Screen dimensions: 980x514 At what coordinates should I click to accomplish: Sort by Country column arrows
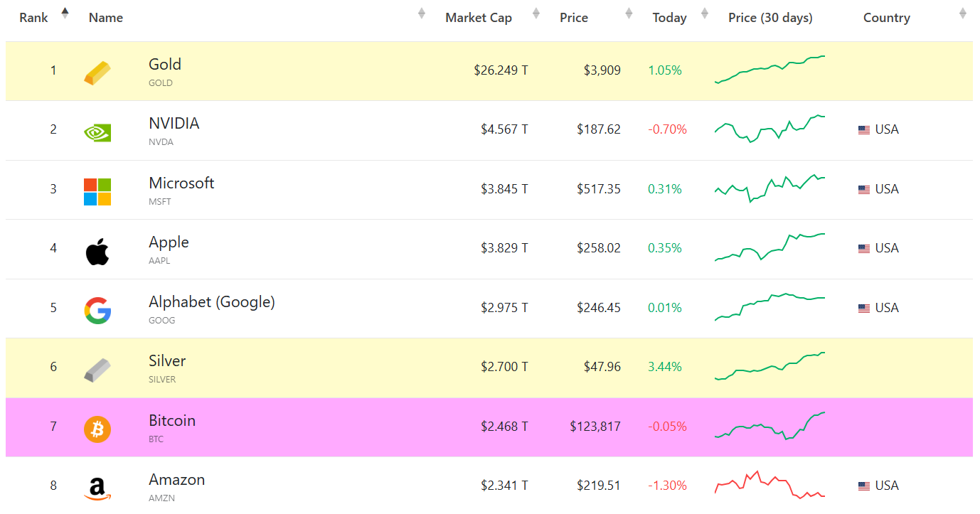click(x=962, y=14)
